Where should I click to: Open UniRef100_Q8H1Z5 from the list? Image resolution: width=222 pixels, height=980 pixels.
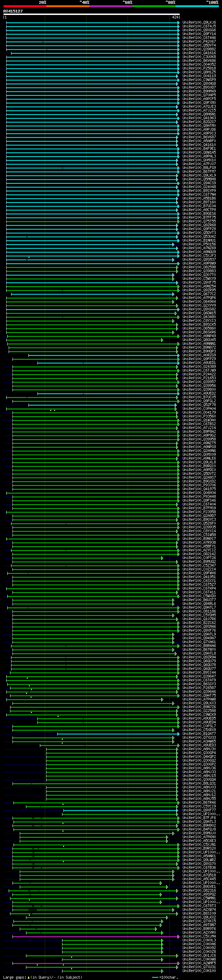[199, 72]
